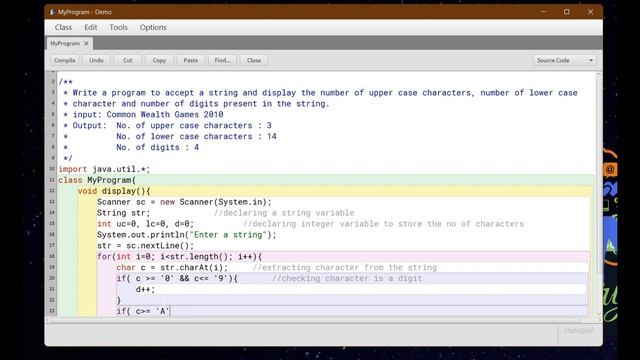Click the Compile button
640x360 pixels.
point(64,60)
